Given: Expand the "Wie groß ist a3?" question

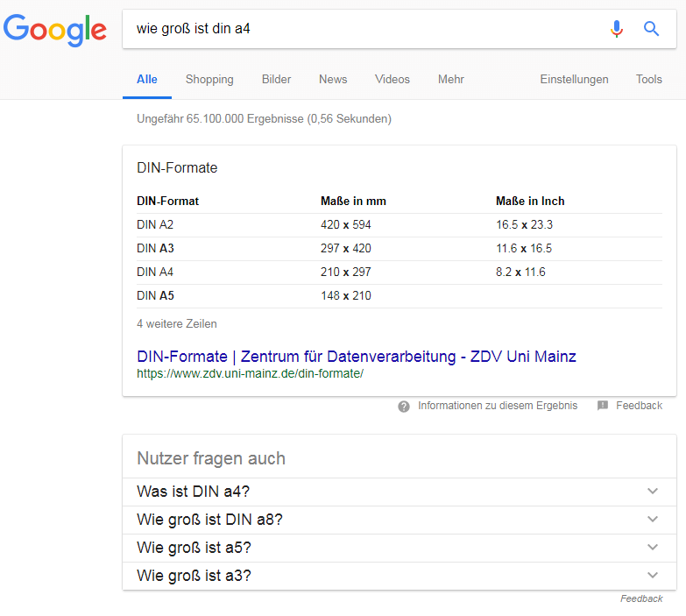Looking at the screenshot, I should pos(400,576).
